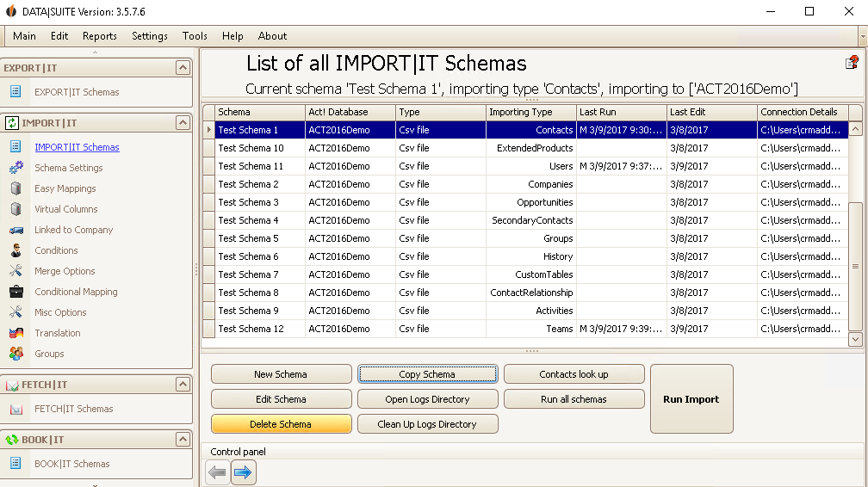Open the About menu
This screenshot has height=487, width=868.
(272, 36)
